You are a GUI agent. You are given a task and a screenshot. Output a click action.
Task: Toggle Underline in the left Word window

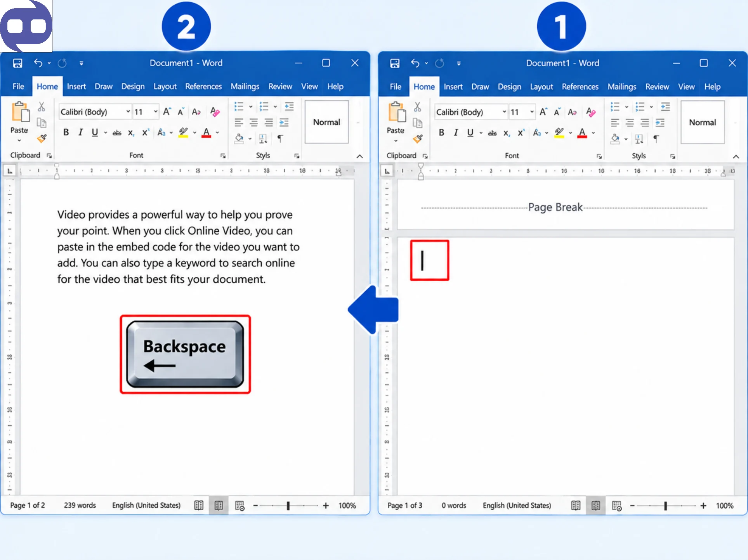(95, 132)
